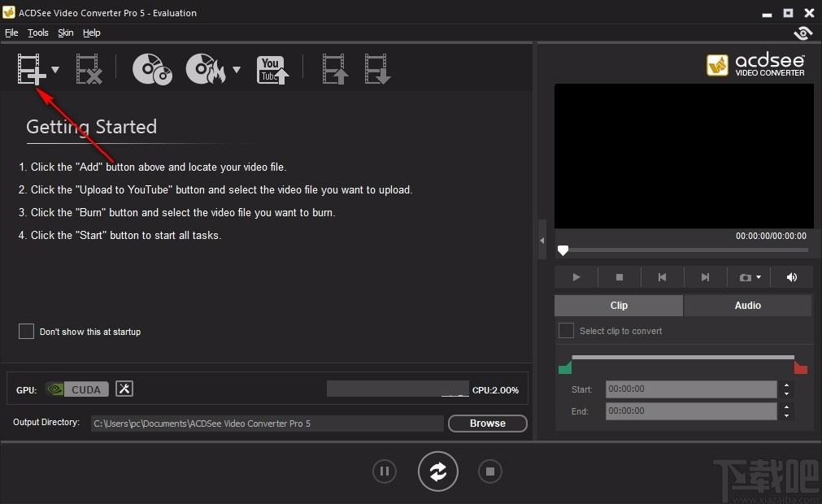Image resolution: width=822 pixels, height=504 pixels.
Task: Switch to the Clip tab
Action: 619,306
